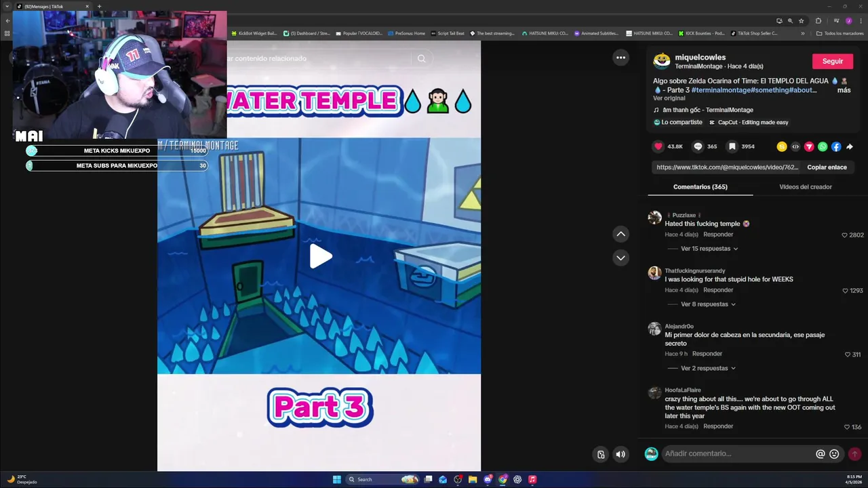The image size is (868, 488).
Task: Click Lo compartiste label
Action: pyautogui.click(x=677, y=123)
